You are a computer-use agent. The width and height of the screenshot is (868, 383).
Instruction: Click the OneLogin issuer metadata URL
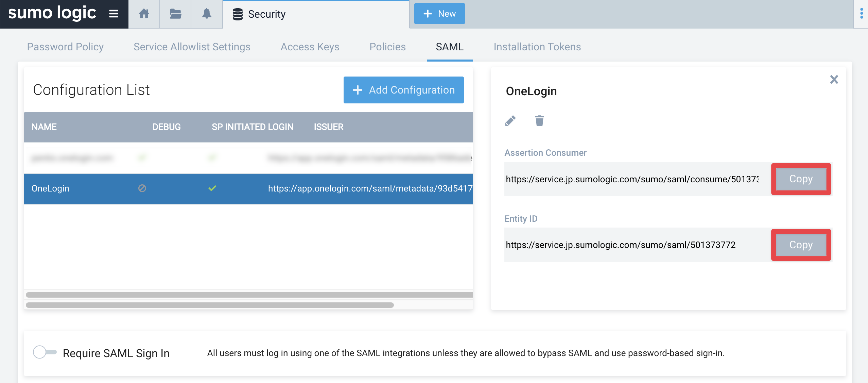370,188
